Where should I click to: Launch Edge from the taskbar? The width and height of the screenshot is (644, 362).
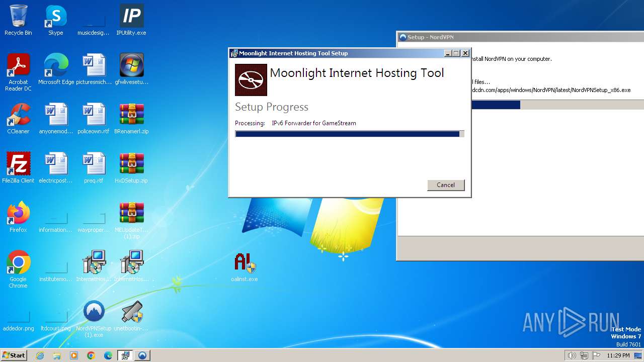coord(108,355)
